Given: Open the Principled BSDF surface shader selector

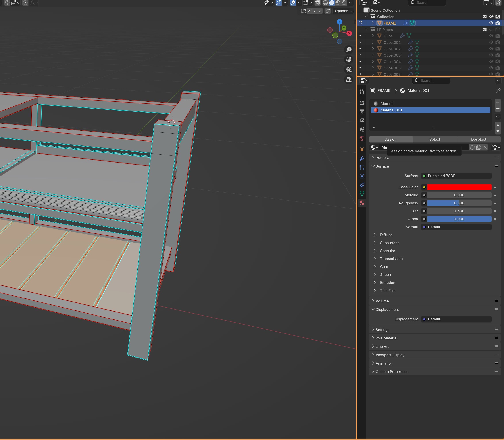Looking at the screenshot, I should tap(456, 176).
